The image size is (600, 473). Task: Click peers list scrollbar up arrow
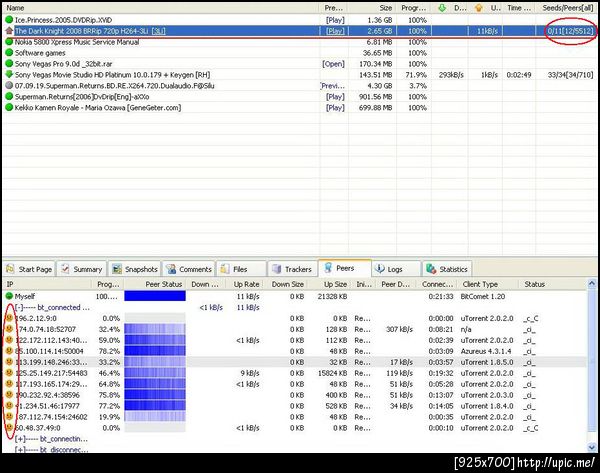592,284
